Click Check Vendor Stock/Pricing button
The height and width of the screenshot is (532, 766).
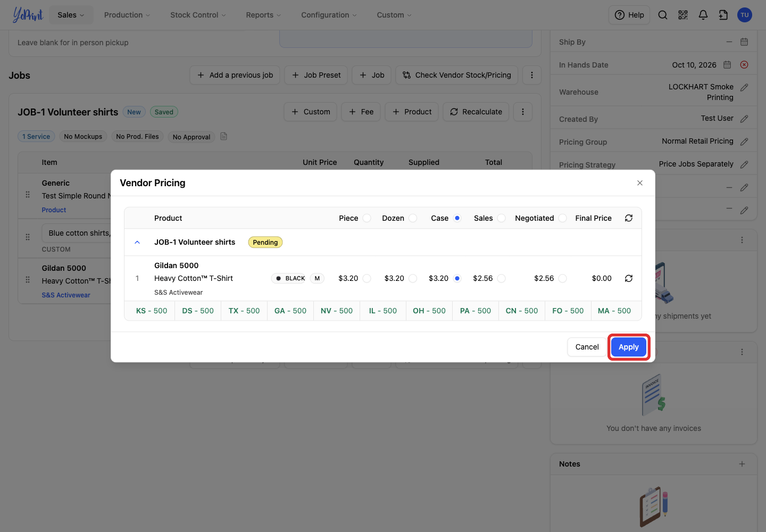(x=457, y=75)
